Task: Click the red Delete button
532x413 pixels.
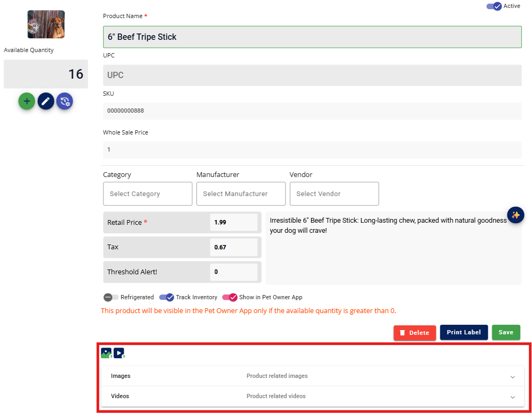Action: pyautogui.click(x=415, y=333)
